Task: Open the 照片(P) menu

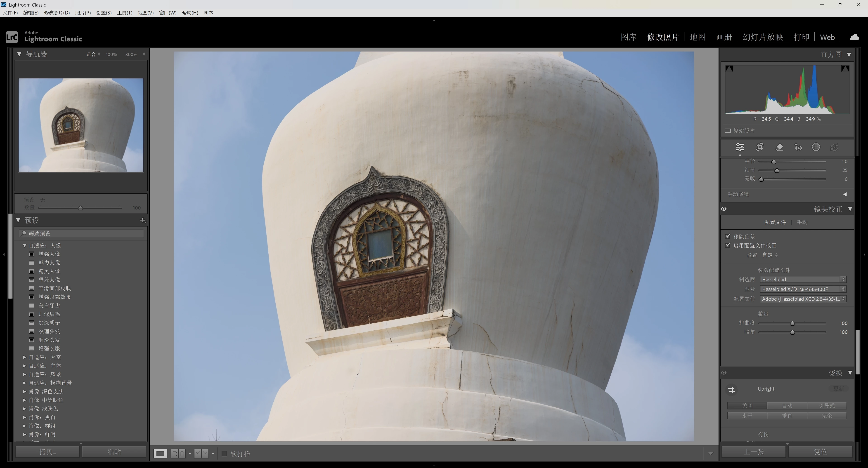Action: click(83, 13)
